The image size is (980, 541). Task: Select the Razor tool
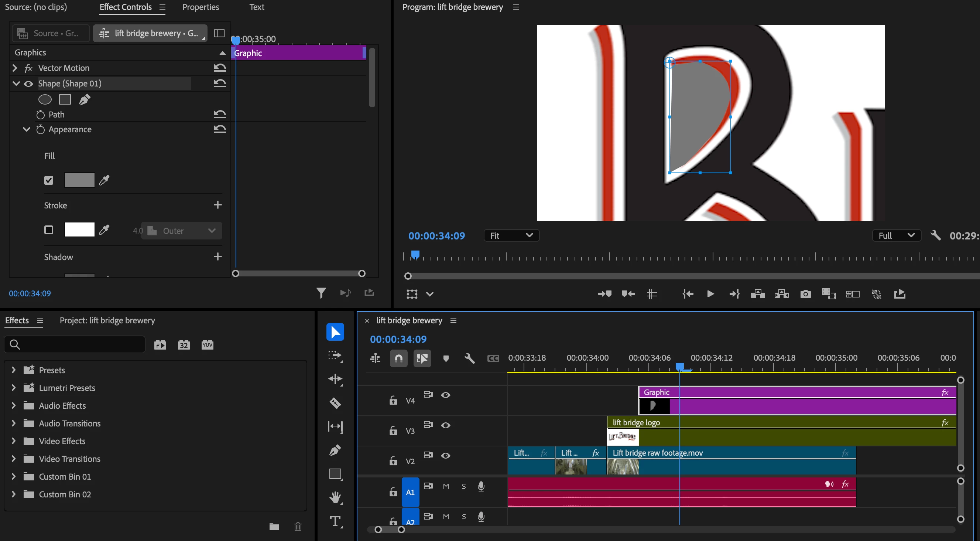tap(335, 403)
